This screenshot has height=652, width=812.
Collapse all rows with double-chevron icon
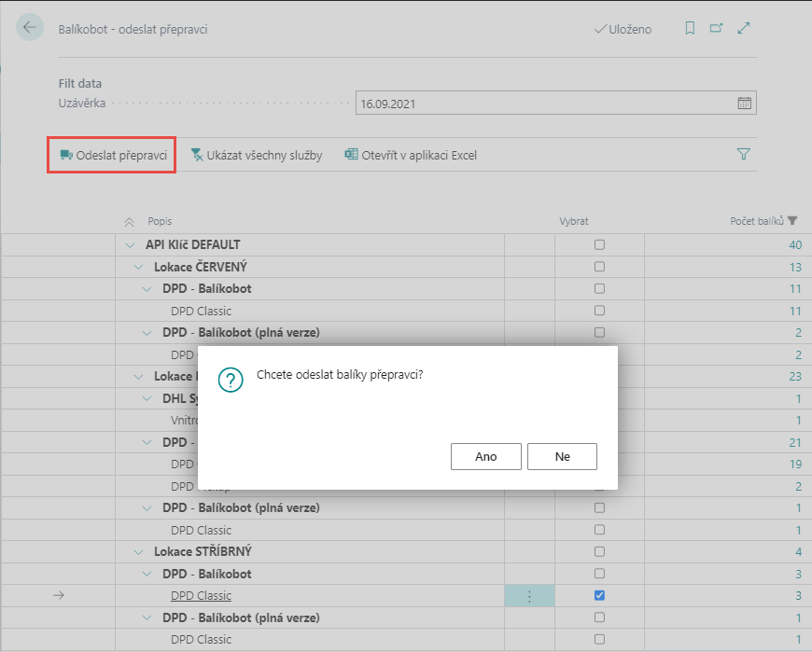coord(130,222)
